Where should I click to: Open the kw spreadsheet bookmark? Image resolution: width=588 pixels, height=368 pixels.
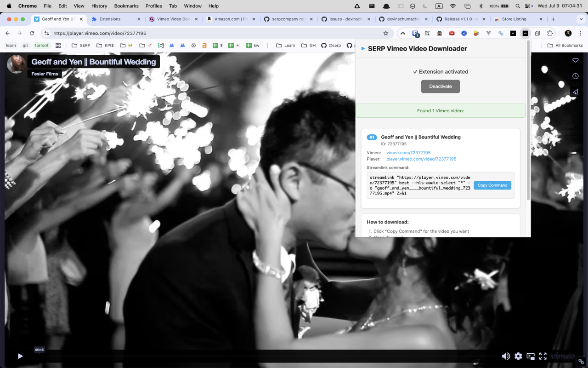(x=253, y=46)
